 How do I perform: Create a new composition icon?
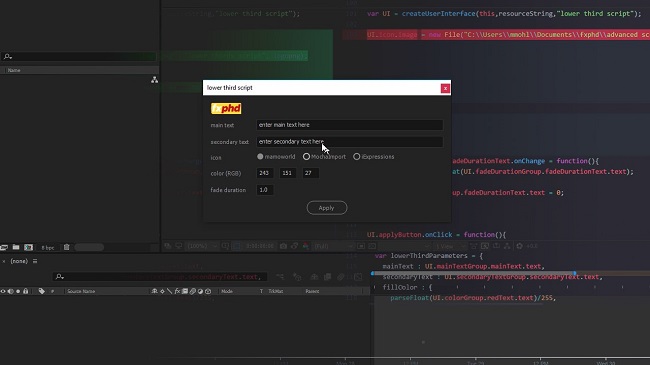(28, 247)
